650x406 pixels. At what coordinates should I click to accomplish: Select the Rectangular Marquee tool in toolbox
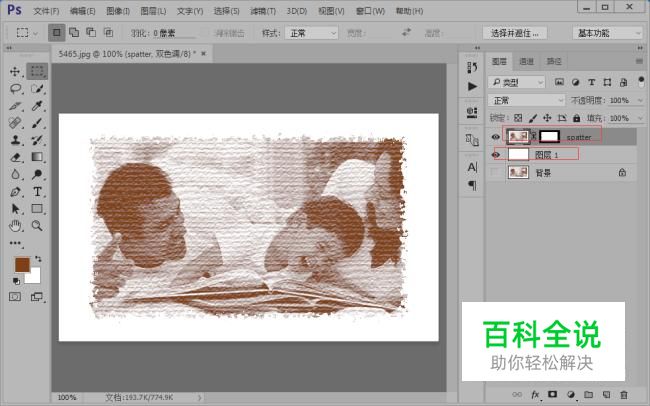click(x=37, y=71)
